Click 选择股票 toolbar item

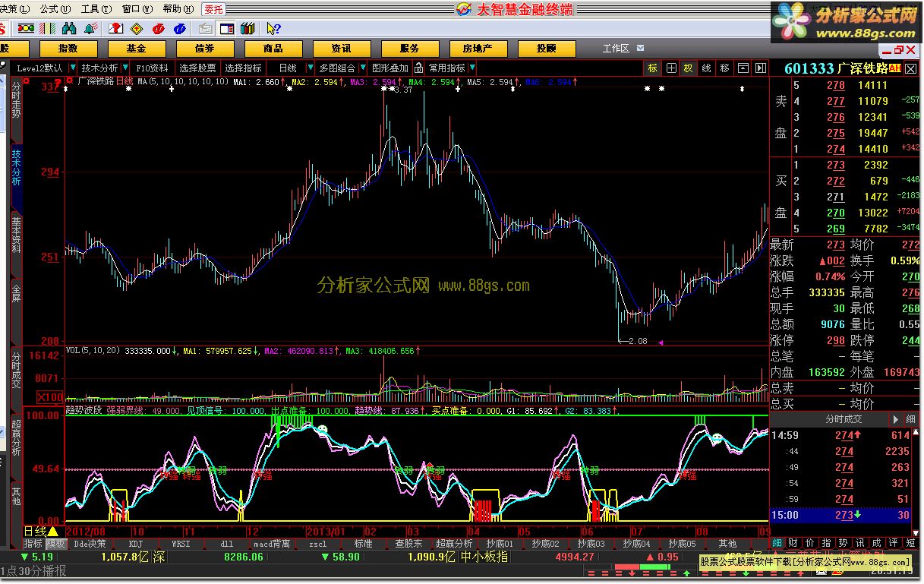point(197,68)
